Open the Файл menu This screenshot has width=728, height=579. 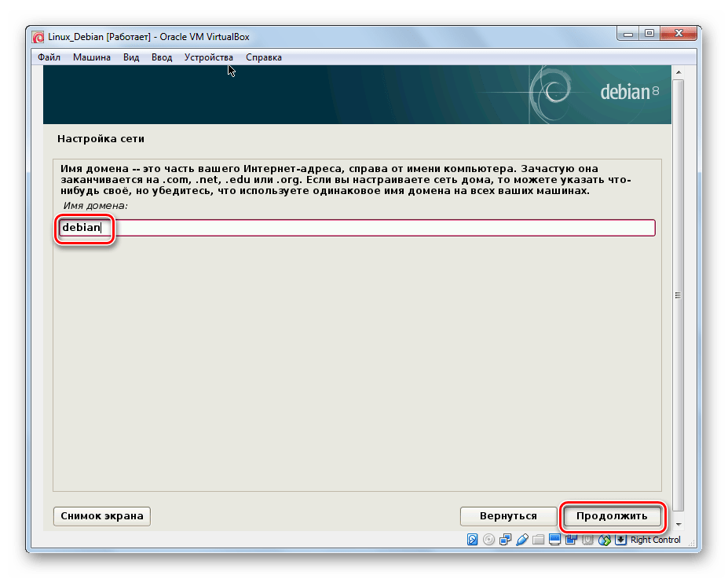pos(49,57)
